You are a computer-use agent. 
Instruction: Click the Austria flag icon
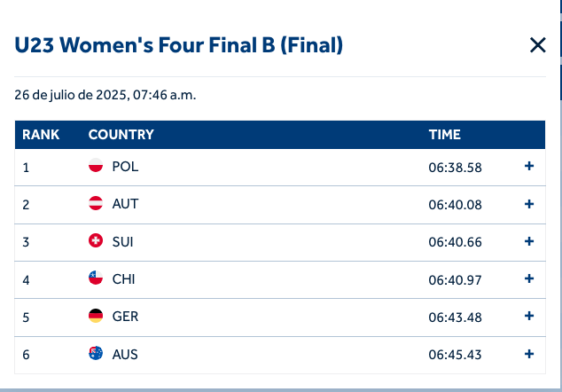pos(96,204)
